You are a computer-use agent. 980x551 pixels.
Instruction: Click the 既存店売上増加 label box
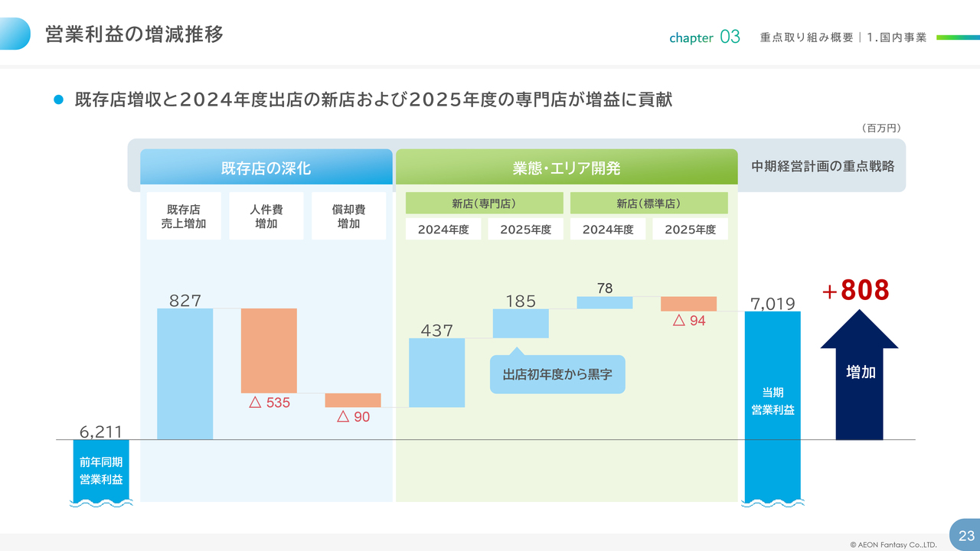pyautogui.click(x=184, y=216)
